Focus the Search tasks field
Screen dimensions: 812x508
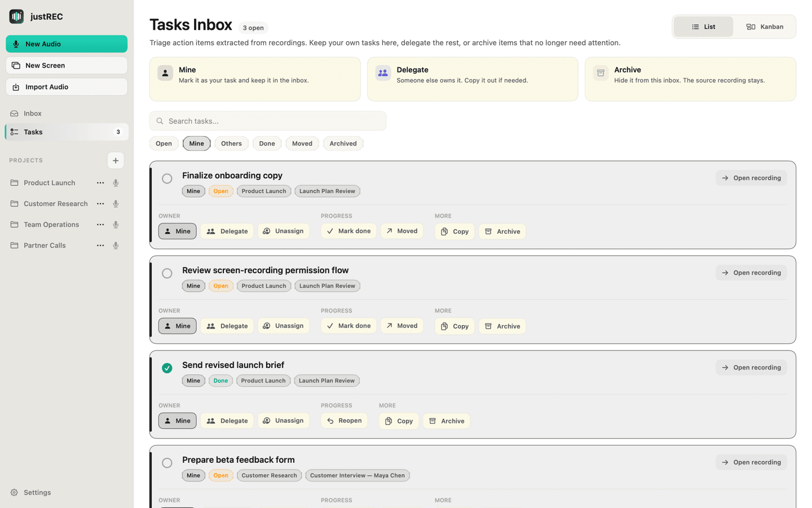coord(268,121)
